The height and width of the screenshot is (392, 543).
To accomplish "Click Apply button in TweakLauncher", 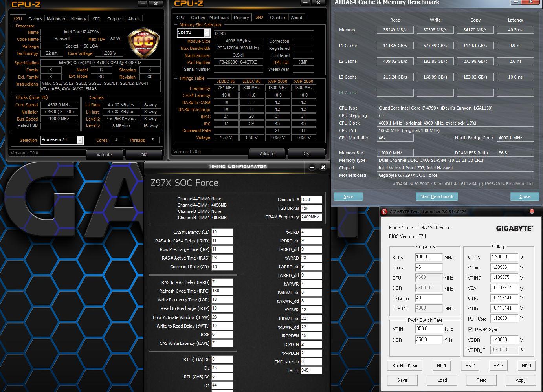I will [521, 380].
